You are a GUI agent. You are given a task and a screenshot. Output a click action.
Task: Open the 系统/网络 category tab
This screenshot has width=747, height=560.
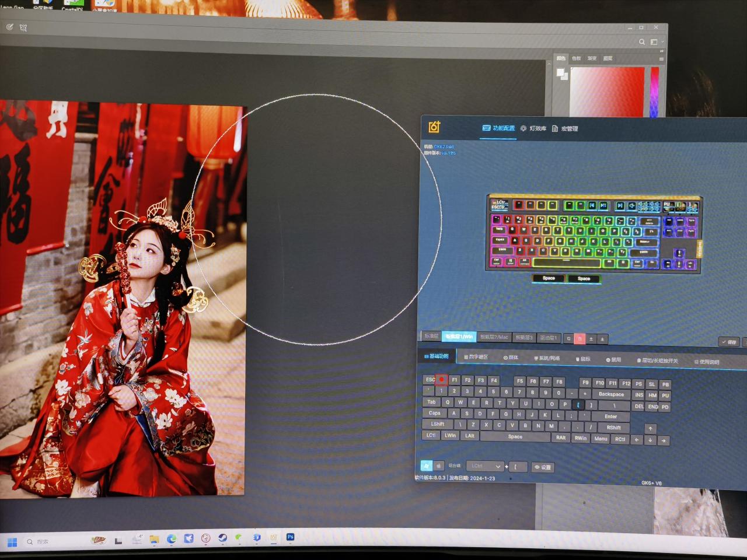click(x=547, y=358)
